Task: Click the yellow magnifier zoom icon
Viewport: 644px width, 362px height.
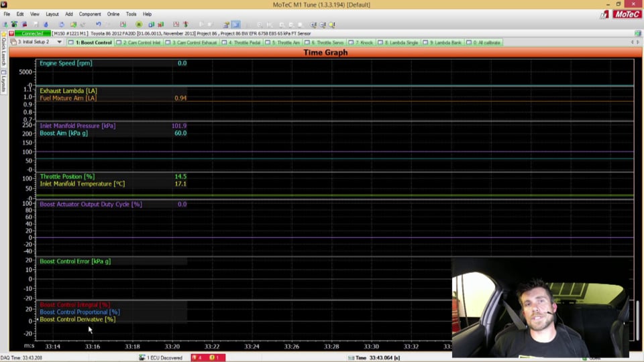Action: [x=331, y=25]
